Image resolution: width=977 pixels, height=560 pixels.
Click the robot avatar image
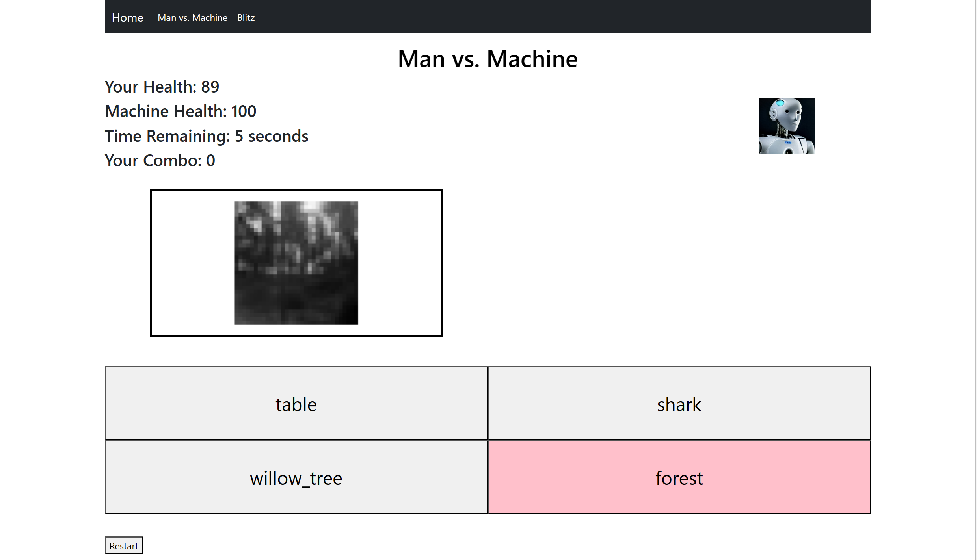point(786,126)
